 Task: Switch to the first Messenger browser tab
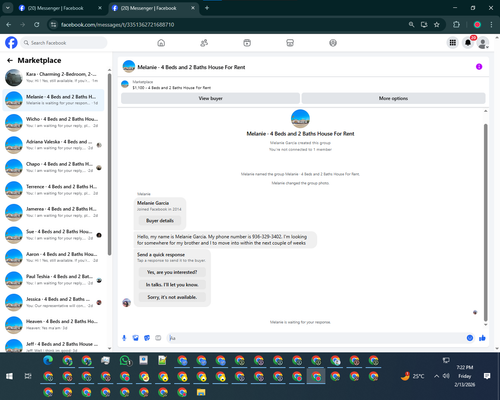[60, 8]
